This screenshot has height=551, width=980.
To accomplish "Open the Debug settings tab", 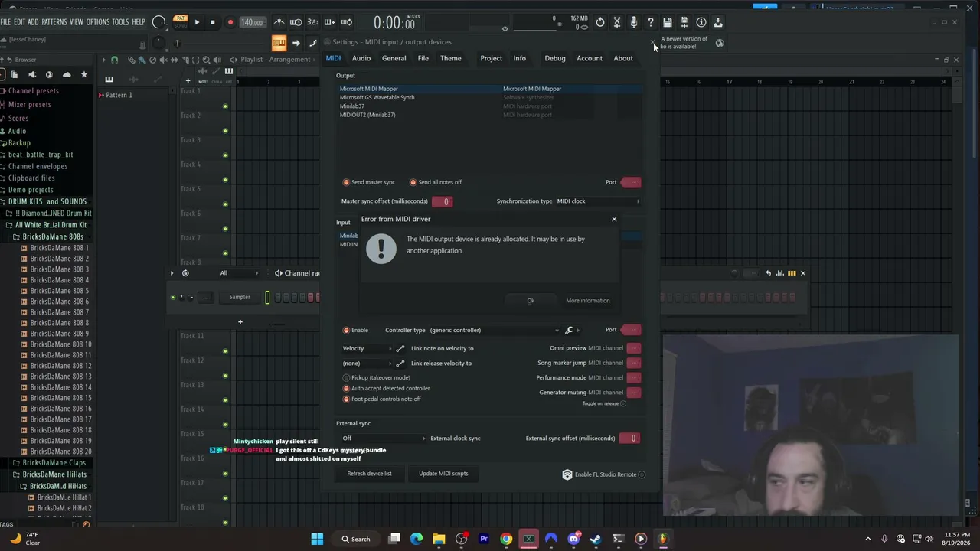I will tap(555, 58).
